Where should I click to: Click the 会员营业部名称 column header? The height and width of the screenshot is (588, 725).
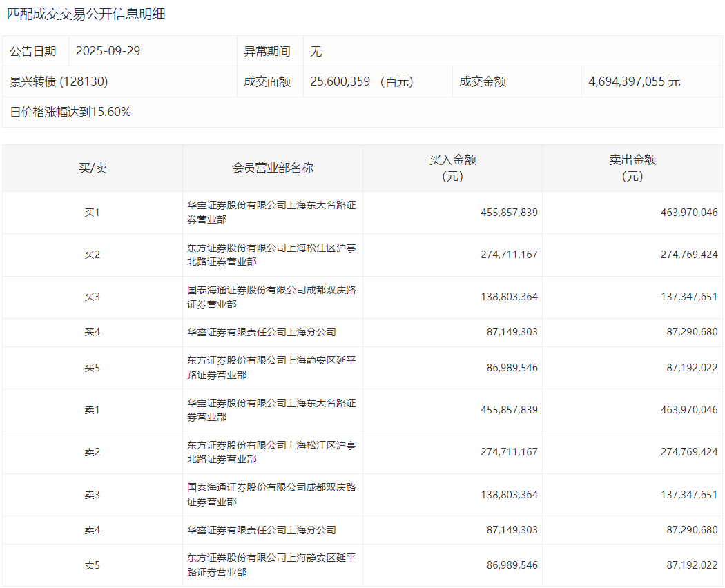tap(272, 168)
